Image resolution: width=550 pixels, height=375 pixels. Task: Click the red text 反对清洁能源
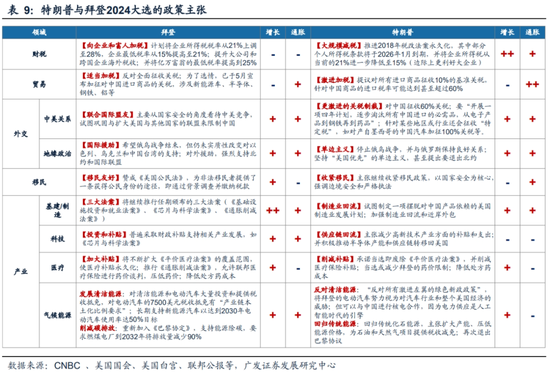(x=335, y=289)
